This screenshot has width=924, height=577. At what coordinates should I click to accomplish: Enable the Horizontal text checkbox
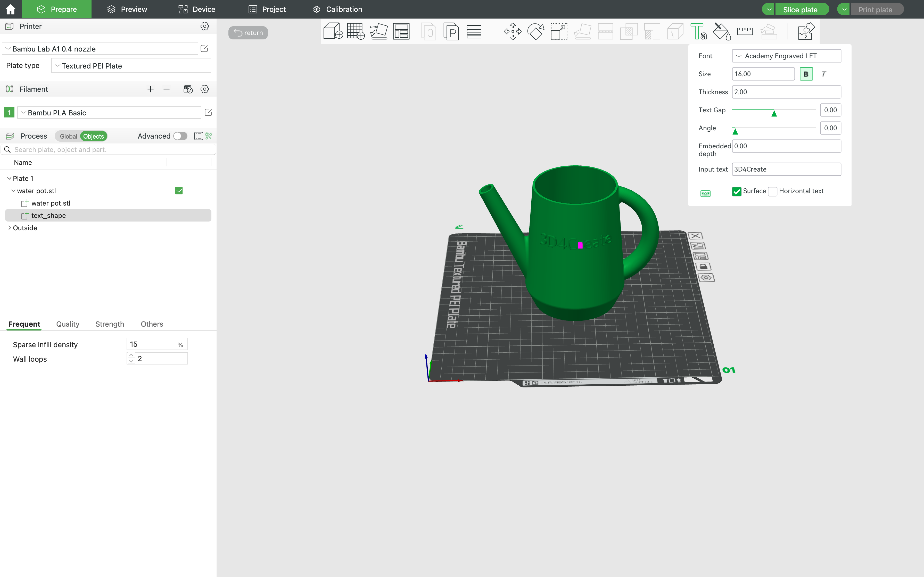point(772,191)
